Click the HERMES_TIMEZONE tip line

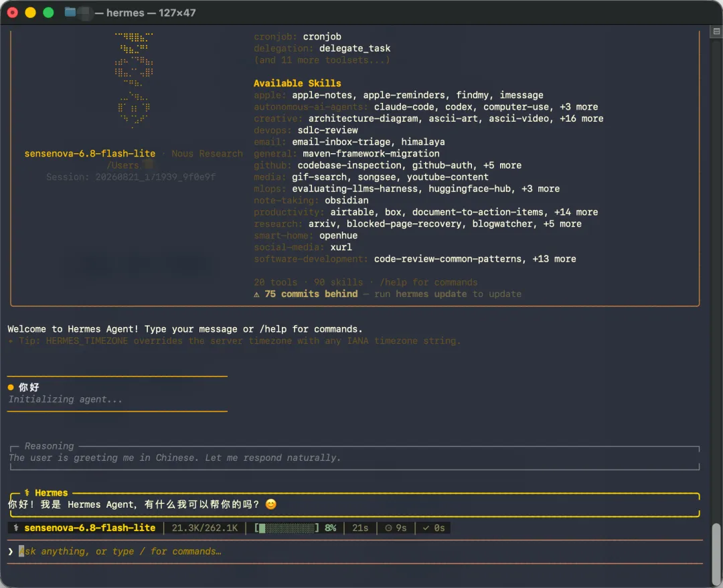point(234,341)
